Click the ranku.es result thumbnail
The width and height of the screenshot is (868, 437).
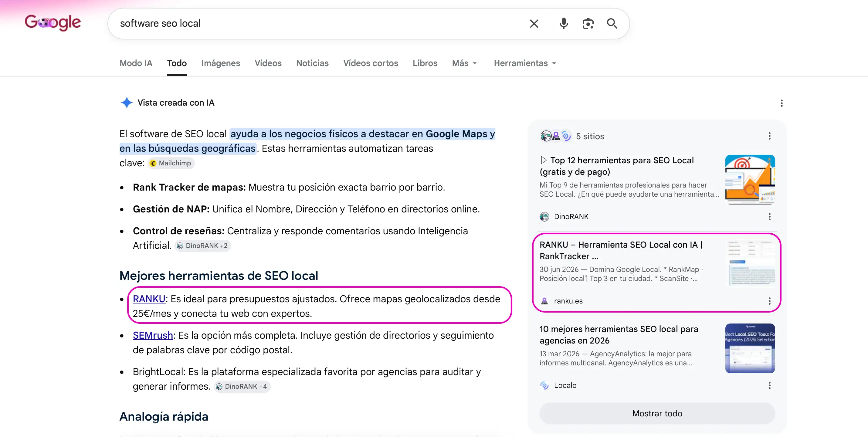click(x=750, y=264)
